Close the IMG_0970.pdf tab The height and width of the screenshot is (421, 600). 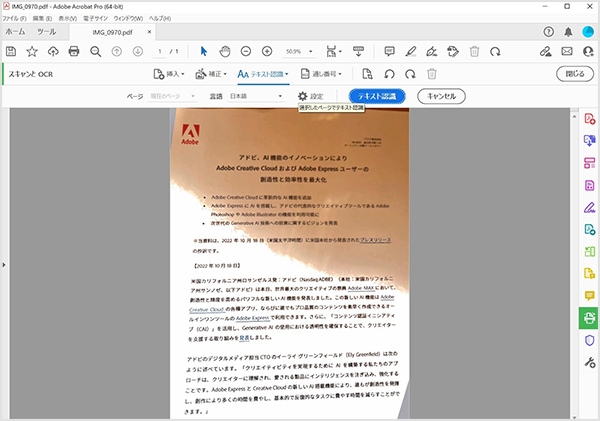pyautogui.click(x=149, y=32)
